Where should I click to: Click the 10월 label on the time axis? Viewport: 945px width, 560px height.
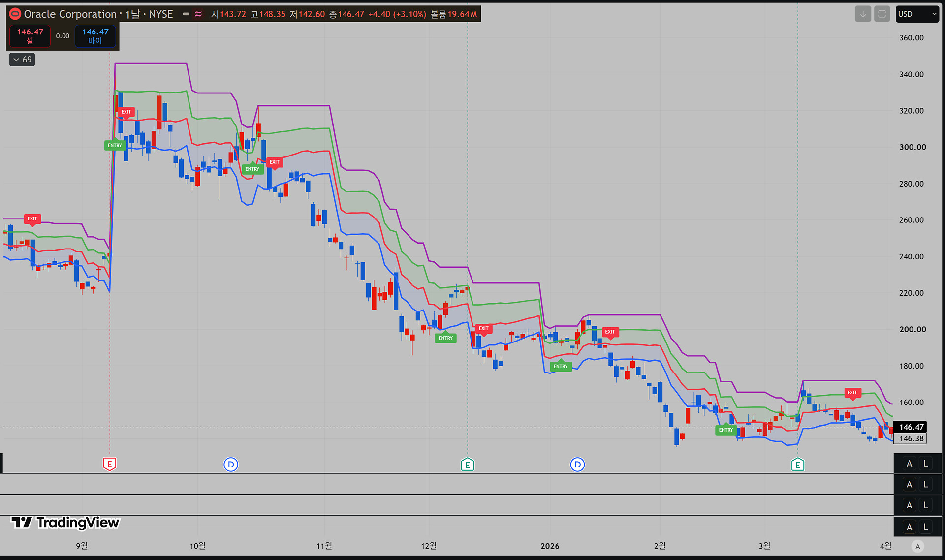[x=198, y=546]
